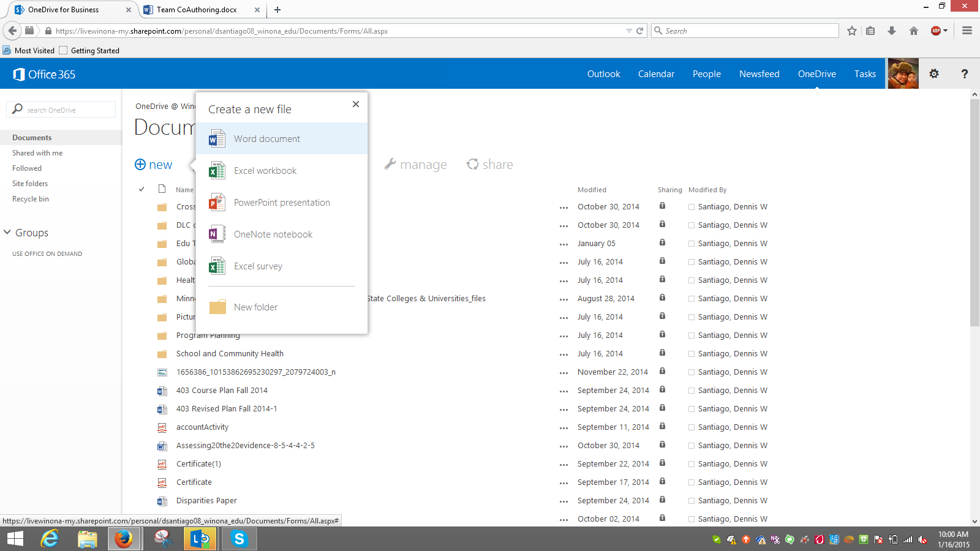Image resolution: width=980 pixels, height=551 pixels.
Task: Open ellipsis menu for Disparities Paper
Action: (563, 501)
